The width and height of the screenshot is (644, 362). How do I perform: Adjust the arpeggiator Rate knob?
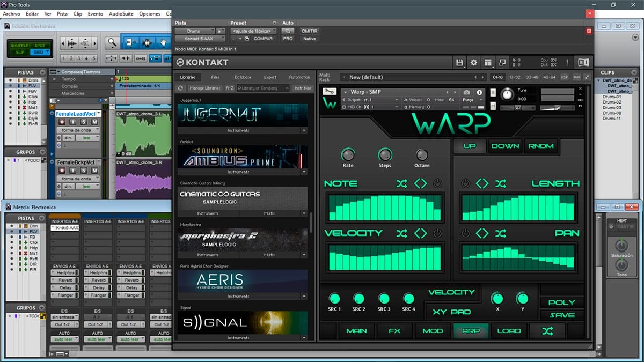pyautogui.click(x=348, y=154)
